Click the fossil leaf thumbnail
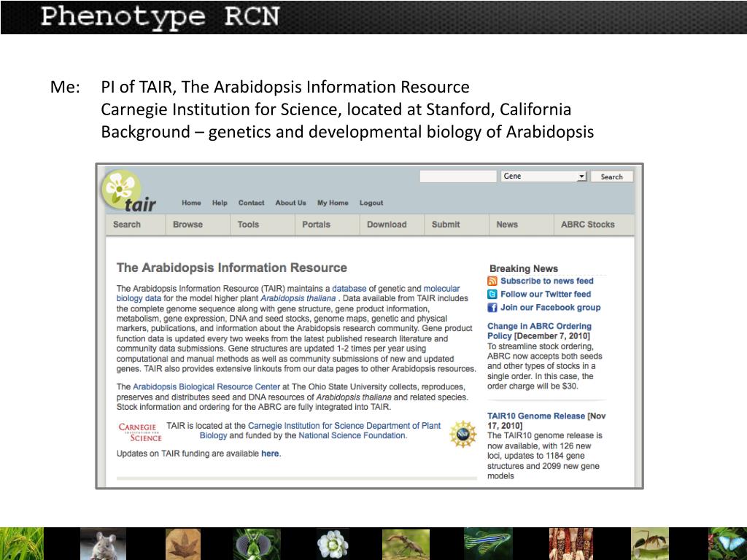The image size is (747, 560). 183,544
